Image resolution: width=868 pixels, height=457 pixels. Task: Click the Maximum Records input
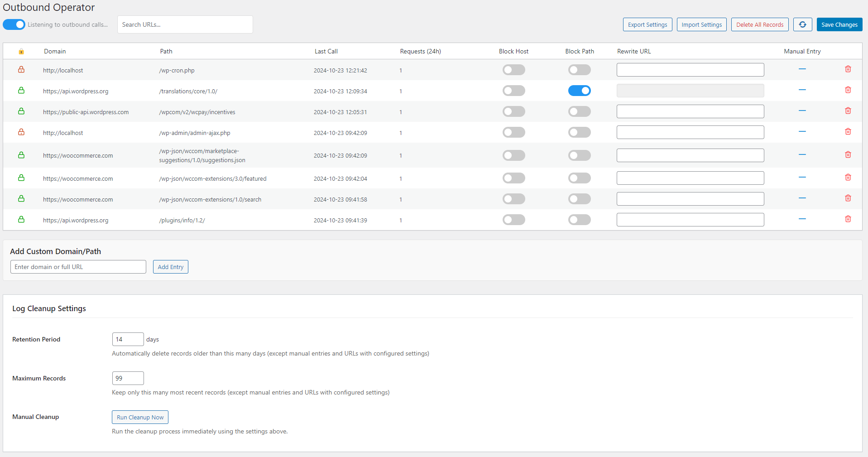pos(128,378)
